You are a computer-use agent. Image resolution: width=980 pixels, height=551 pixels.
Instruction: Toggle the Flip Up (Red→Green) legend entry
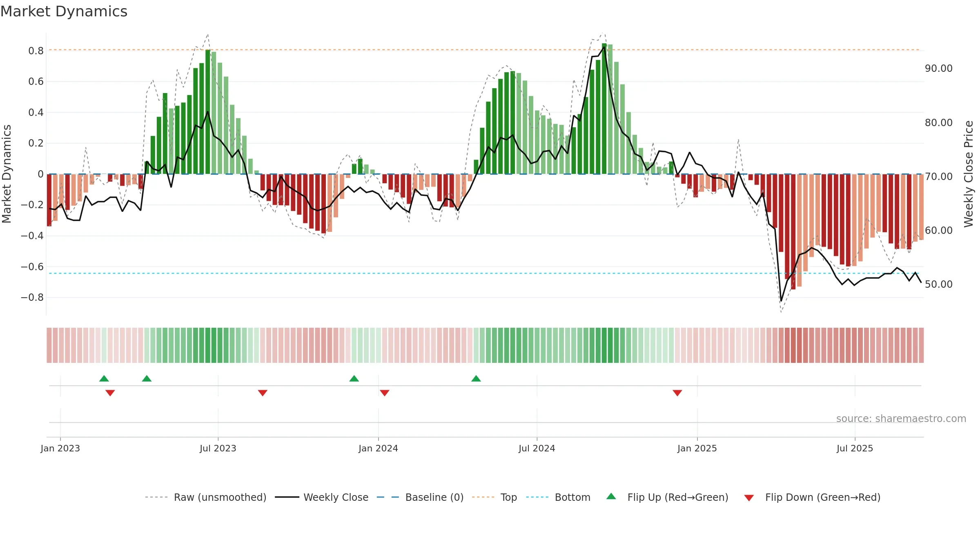click(667, 497)
